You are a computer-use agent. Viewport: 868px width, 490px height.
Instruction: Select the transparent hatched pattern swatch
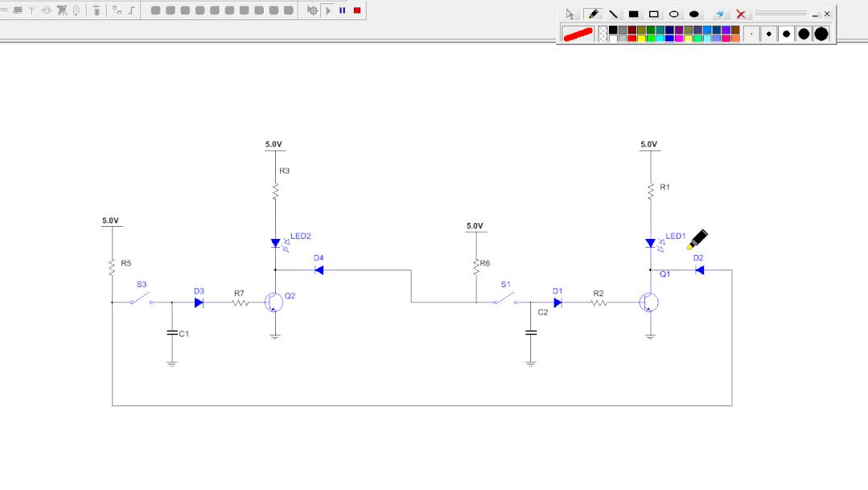603,34
